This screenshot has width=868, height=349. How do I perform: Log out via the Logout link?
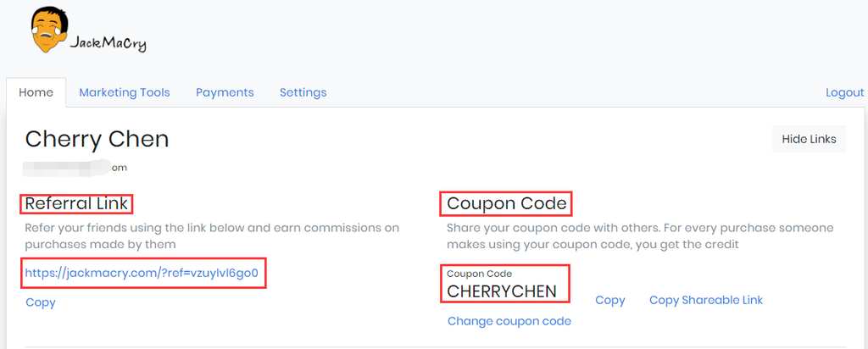click(x=844, y=92)
